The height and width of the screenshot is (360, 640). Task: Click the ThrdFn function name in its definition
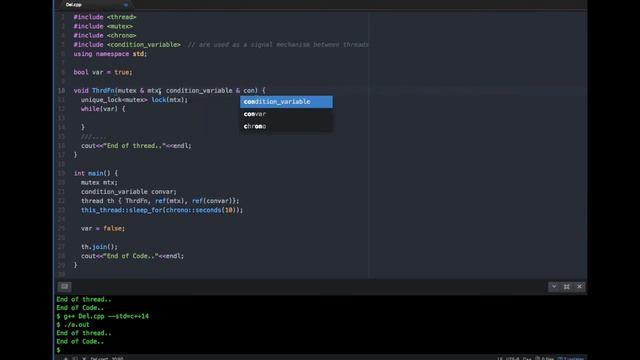click(x=103, y=91)
